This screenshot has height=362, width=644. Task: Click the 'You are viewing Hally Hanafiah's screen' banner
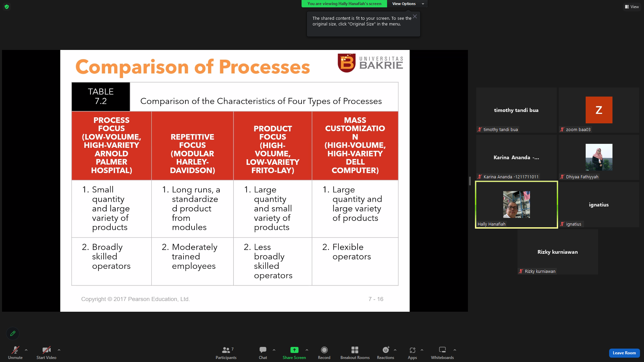pyautogui.click(x=344, y=4)
